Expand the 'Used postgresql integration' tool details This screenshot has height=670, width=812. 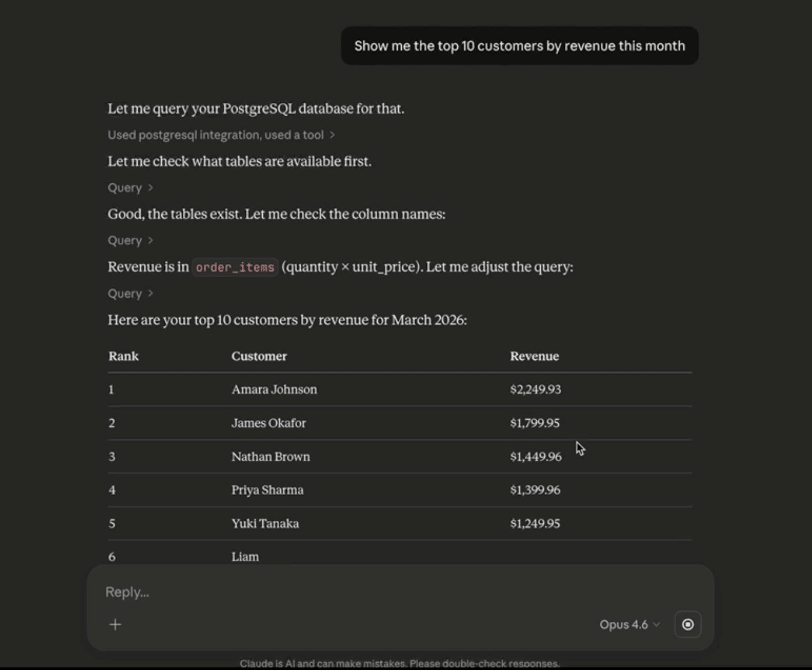[221, 135]
